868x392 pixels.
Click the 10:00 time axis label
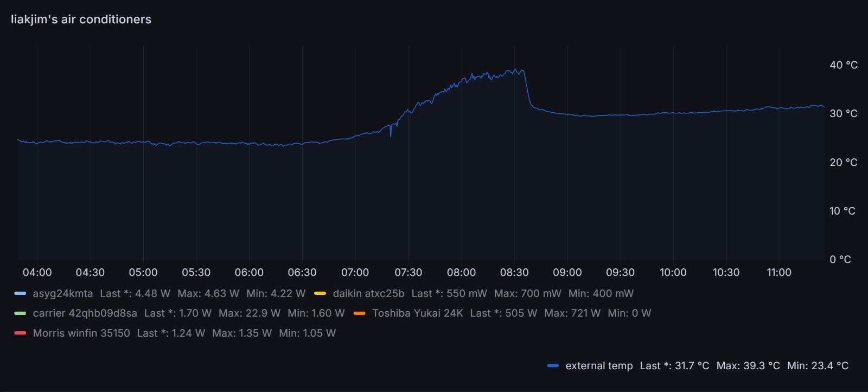673,272
